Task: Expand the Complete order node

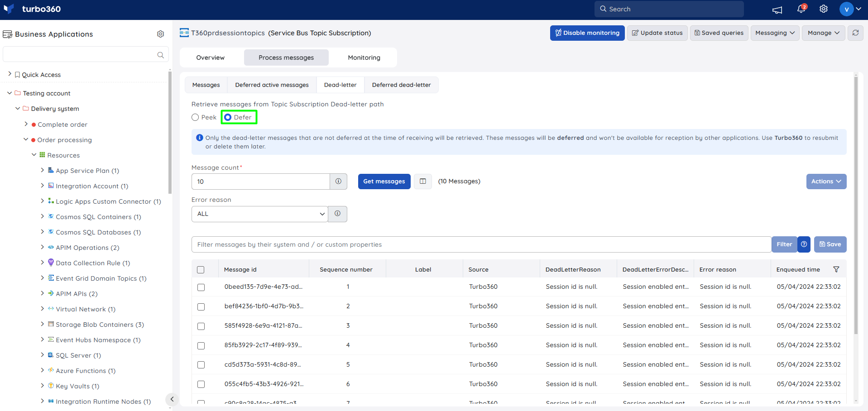Action: click(x=26, y=124)
